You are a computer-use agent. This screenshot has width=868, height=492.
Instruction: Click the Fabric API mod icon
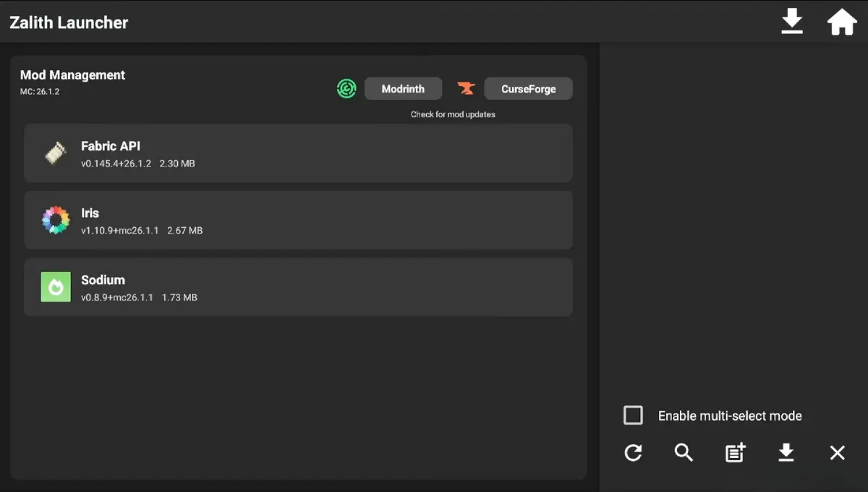[x=56, y=153]
